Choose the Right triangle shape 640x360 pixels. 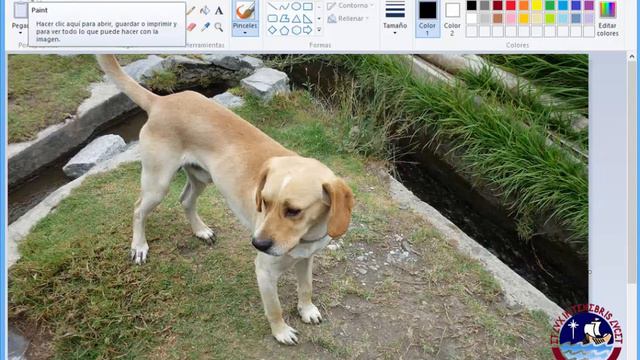pos(308,18)
